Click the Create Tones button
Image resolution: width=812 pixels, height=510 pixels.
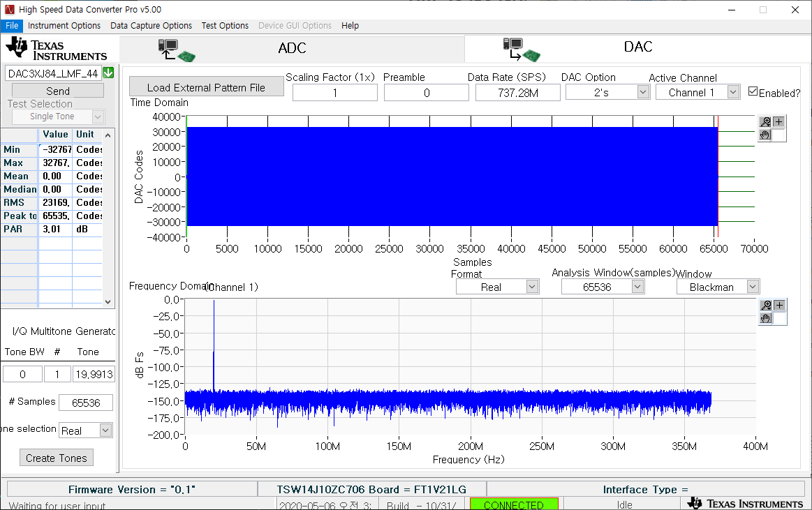(x=57, y=458)
